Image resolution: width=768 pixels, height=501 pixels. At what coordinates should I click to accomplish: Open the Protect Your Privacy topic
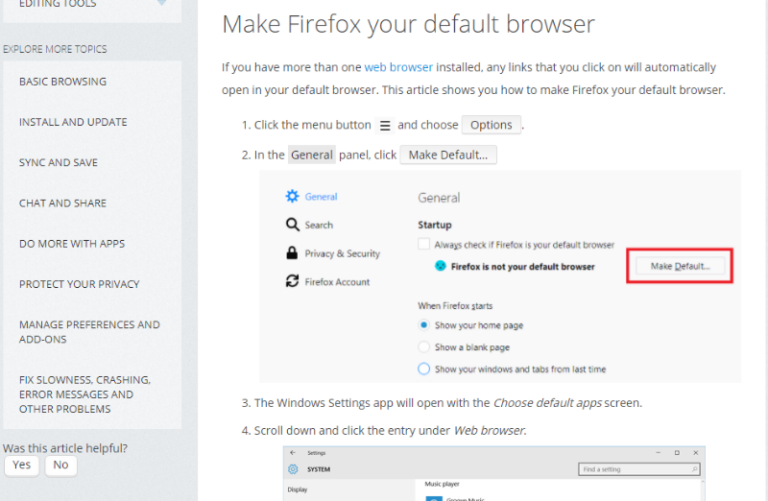(79, 284)
